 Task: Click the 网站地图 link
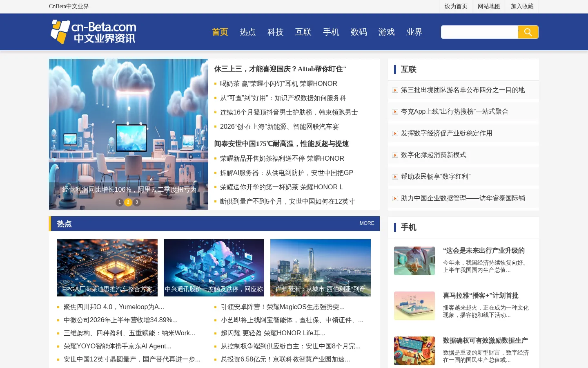489,6
